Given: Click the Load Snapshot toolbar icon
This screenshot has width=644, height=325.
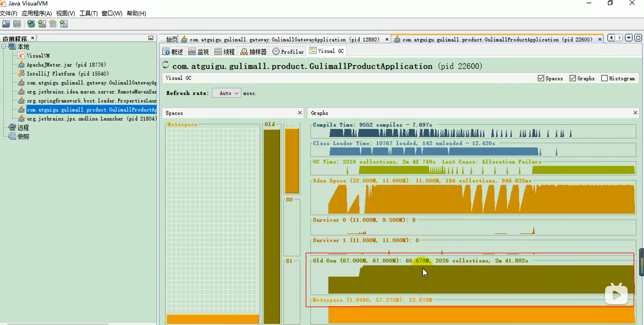Looking at the screenshot, I should point(6,24).
